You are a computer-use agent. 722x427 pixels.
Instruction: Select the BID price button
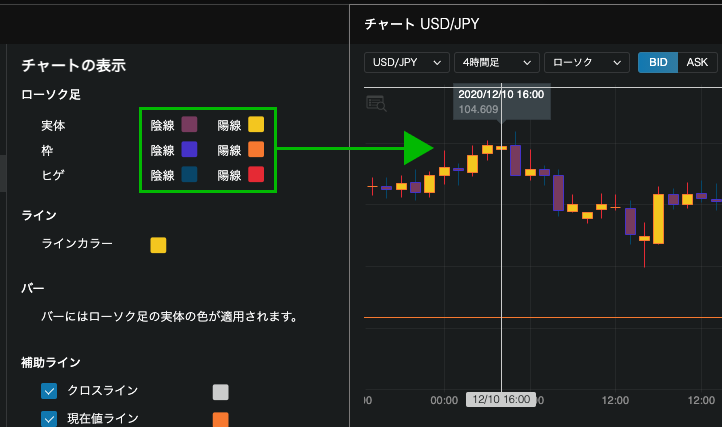pyautogui.click(x=658, y=62)
